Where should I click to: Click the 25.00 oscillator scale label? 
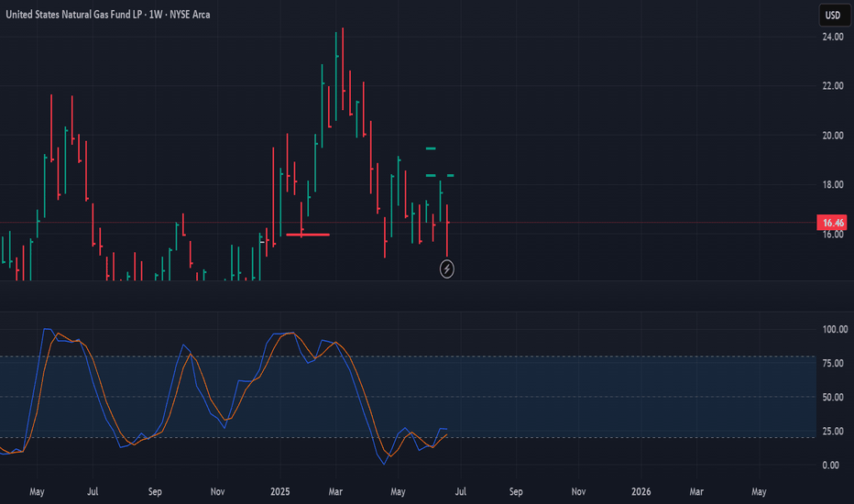coord(833,431)
